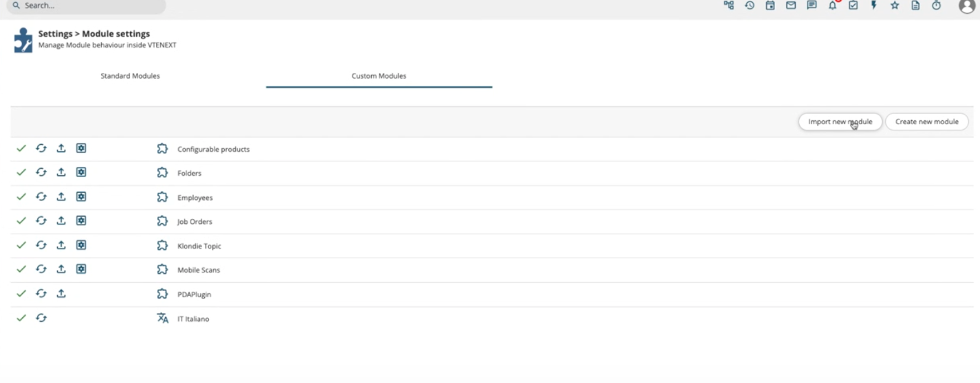Image resolution: width=980 pixels, height=383 pixels.
Task: Open the document page icon in top bar
Action: 915,6
